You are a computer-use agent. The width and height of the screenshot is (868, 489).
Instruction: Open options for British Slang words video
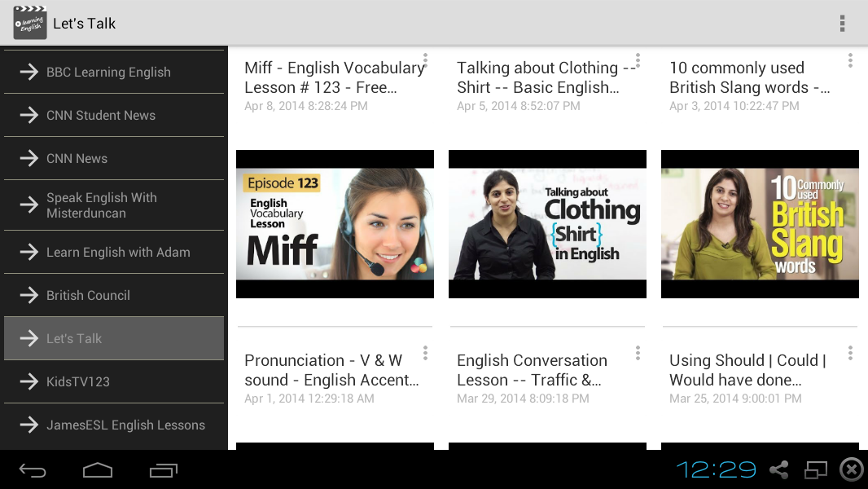850,61
